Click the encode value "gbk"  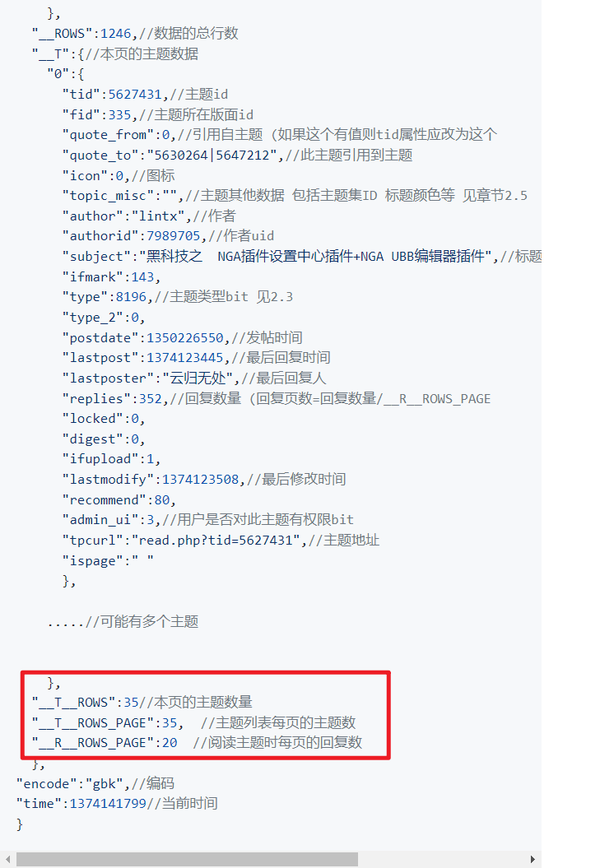pos(105,784)
